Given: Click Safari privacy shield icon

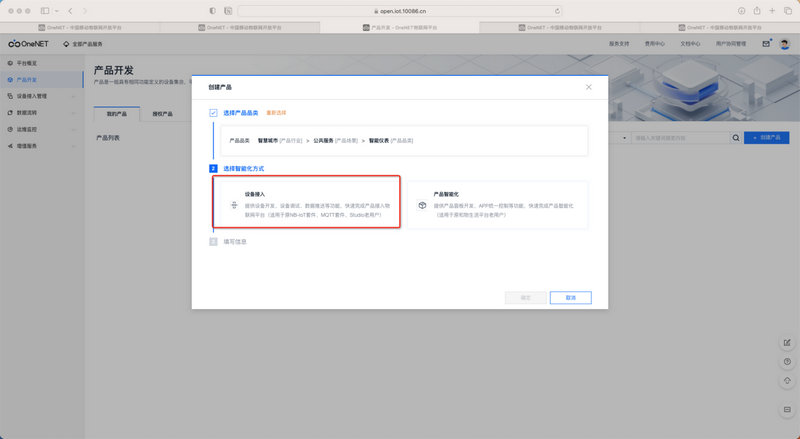Looking at the screenshot, I should 213,11.
